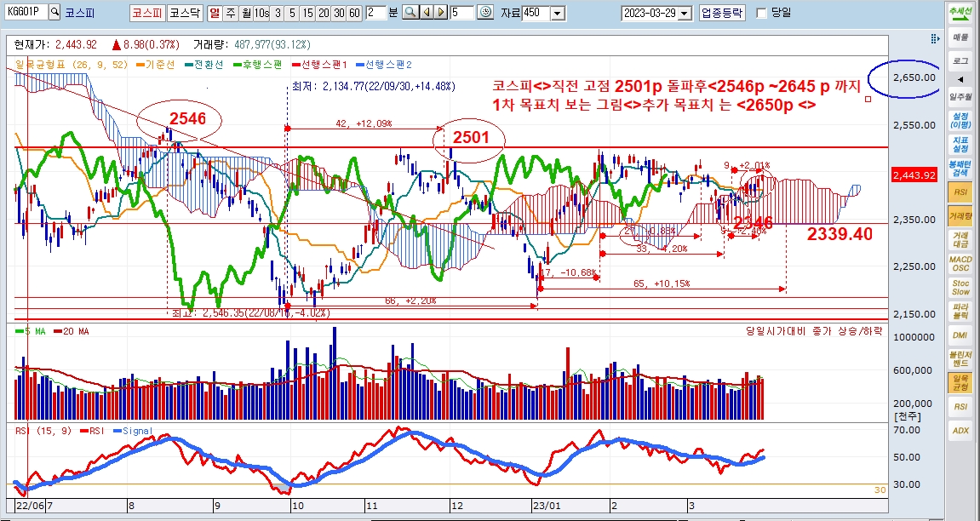Open the 2023-03-29 date dropdown

[685, 13]
